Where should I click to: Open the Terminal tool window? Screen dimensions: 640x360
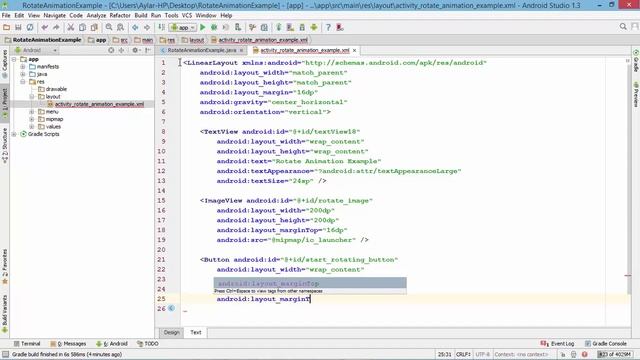(27, 344)
